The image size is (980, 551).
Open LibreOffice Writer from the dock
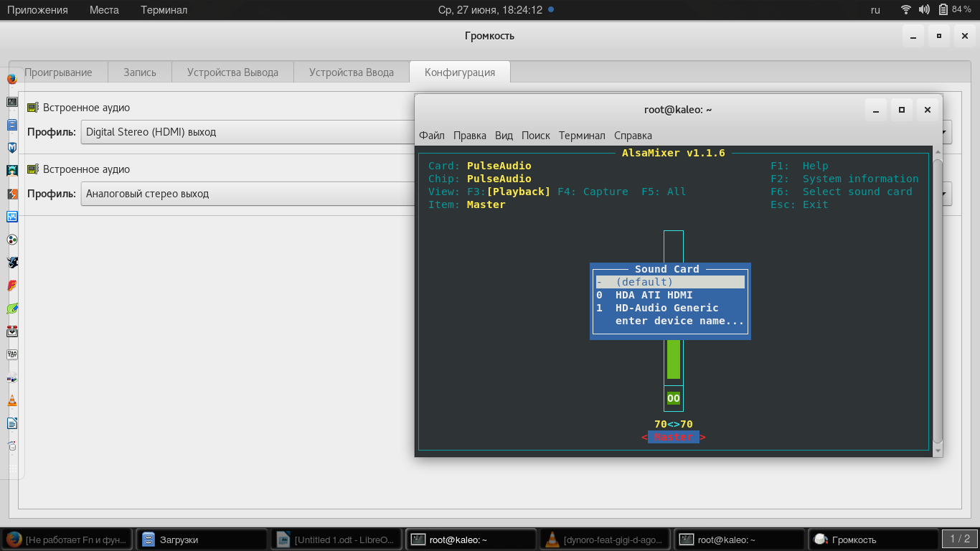[12, 423]
